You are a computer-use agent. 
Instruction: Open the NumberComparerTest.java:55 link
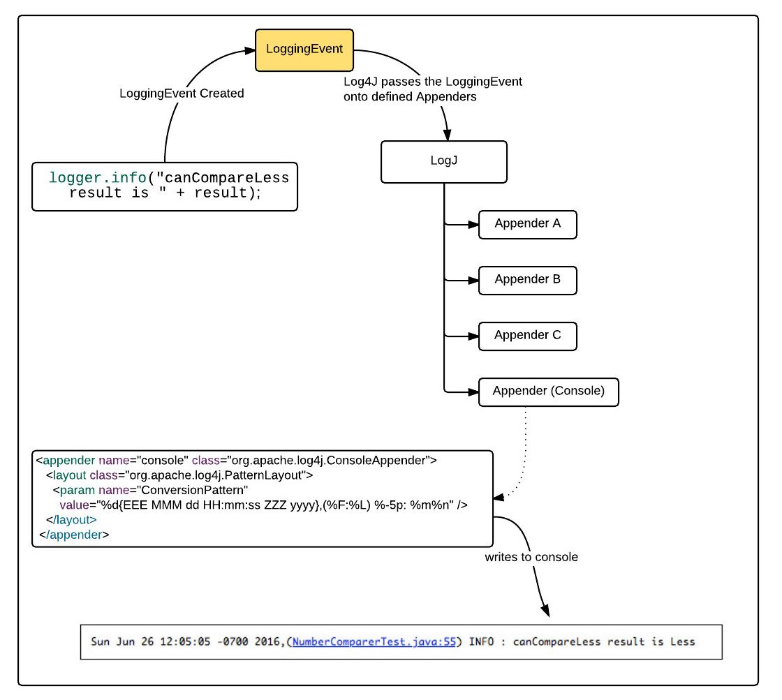tap(374, 641)
